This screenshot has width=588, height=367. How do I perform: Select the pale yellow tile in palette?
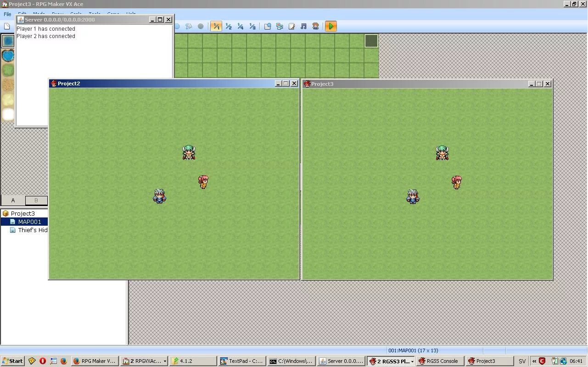(8, 100)
